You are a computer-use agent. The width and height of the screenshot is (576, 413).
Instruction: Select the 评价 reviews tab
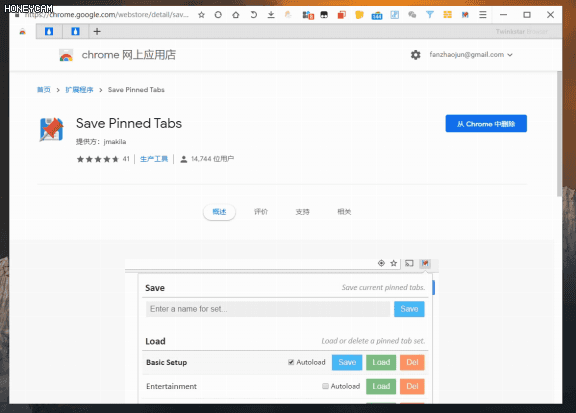[x=261, y=212]
